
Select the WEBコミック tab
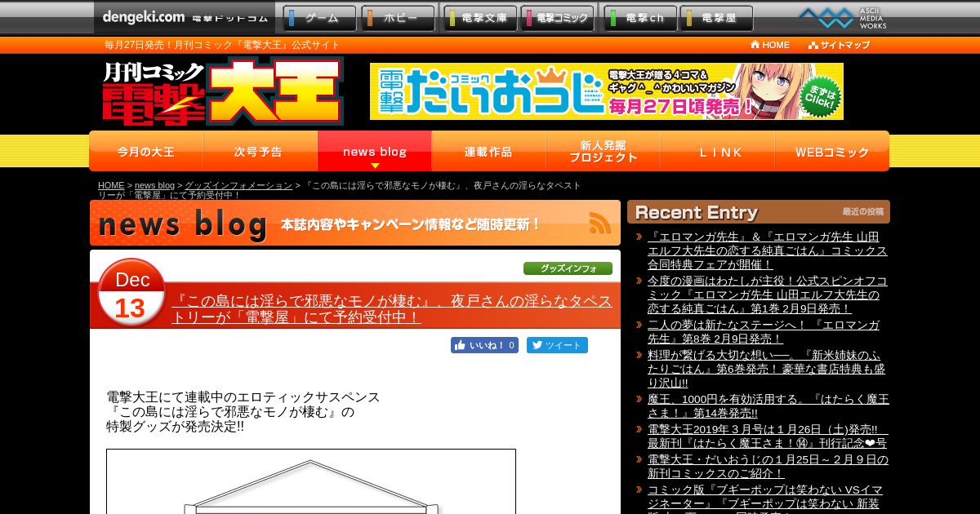point(832,152)
